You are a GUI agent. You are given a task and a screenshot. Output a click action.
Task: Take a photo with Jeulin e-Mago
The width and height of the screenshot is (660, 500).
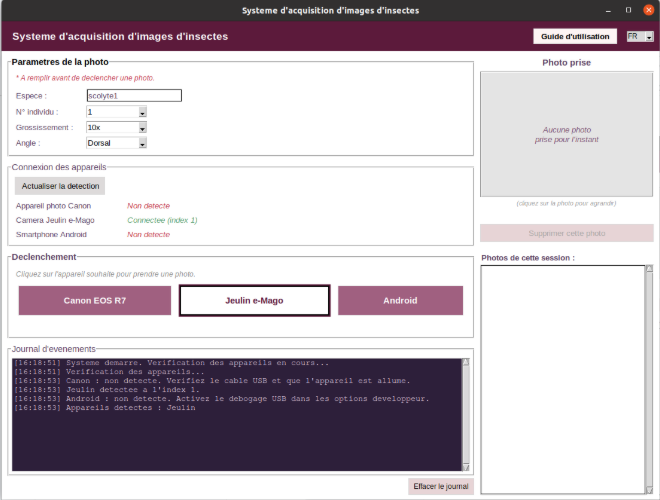click(x=254, y=301)
